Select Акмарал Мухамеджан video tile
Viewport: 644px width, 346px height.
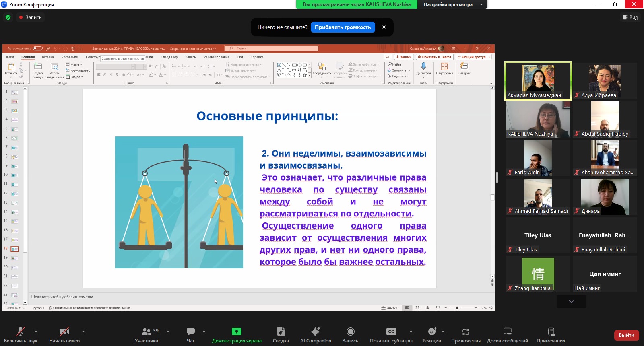pyautogui.click(x=538, y=80)
